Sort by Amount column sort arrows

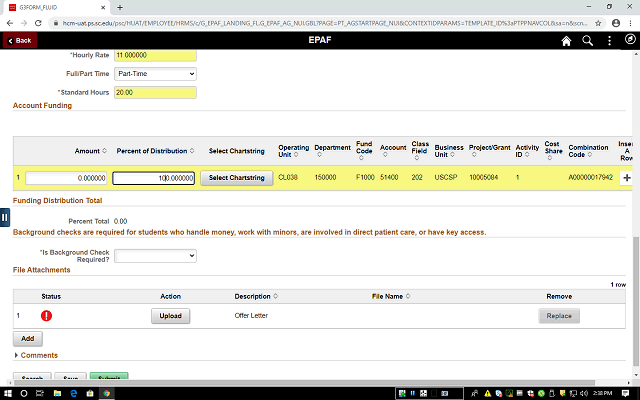(x=104, y=151)
